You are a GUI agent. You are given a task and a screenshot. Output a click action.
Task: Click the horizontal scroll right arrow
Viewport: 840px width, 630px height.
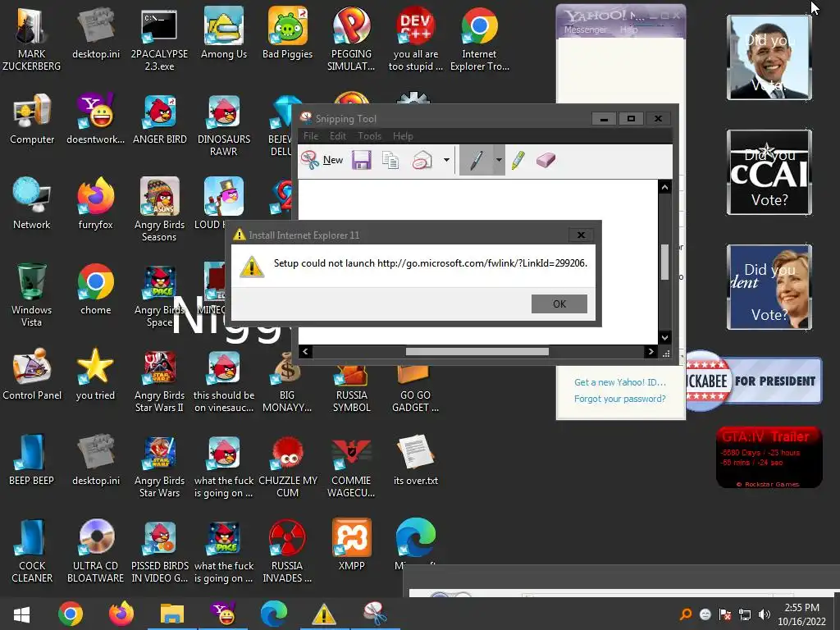(x=651, y=351)
